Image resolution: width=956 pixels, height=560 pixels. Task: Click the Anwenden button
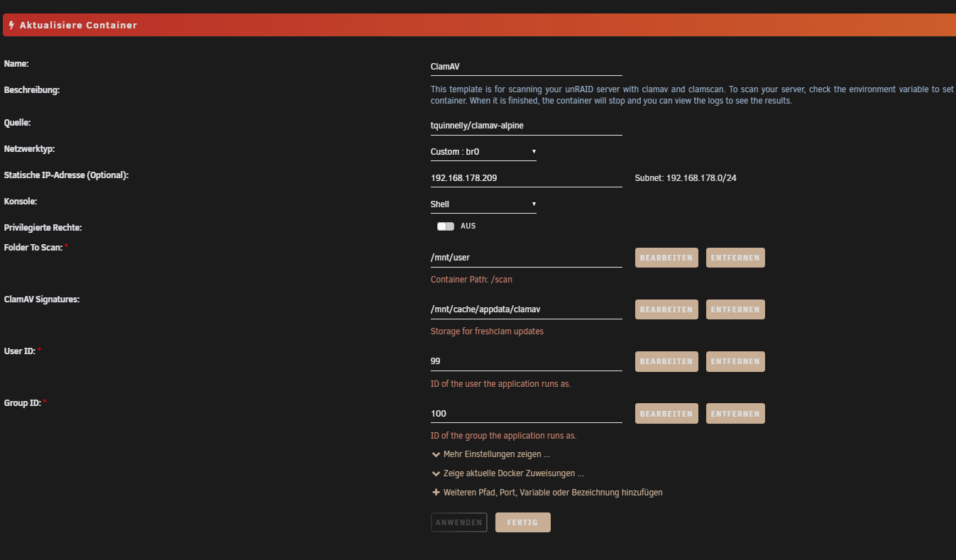point(459,522)
